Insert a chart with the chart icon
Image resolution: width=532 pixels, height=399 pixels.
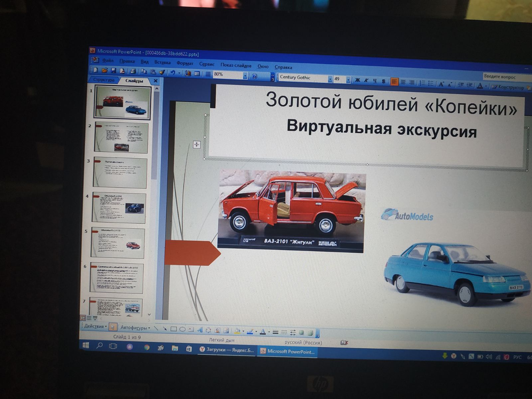pos(188,73)
